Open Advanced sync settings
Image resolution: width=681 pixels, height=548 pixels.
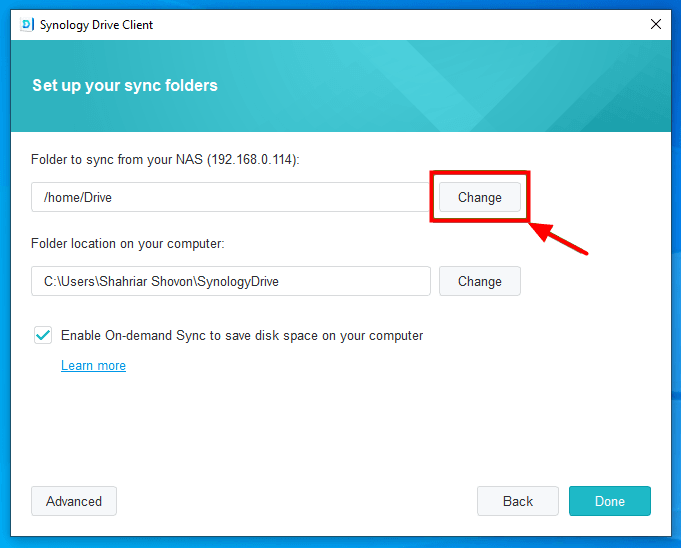pos(74,501)
